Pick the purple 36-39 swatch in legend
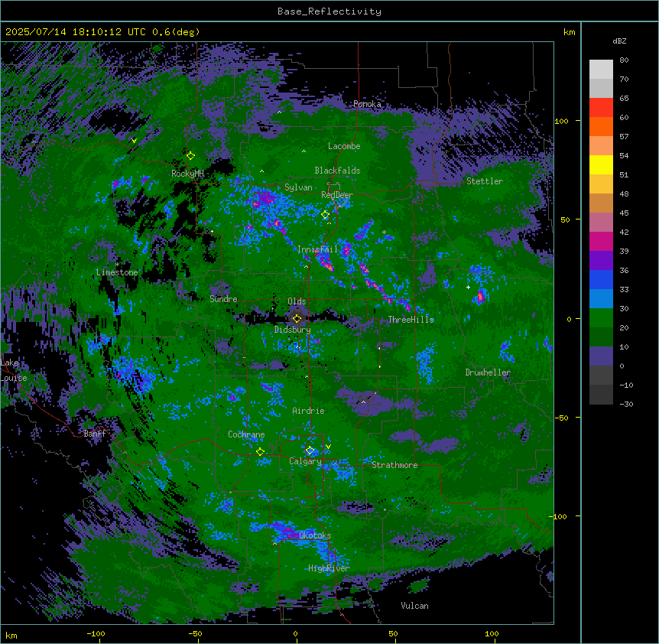Screen dimensions: 659x644 (601, 261)
